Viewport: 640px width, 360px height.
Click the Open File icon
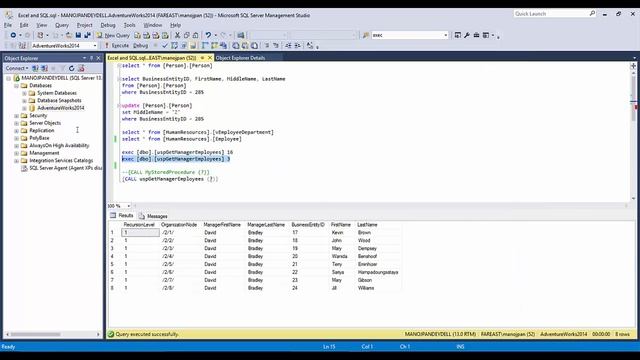[69, 36]
